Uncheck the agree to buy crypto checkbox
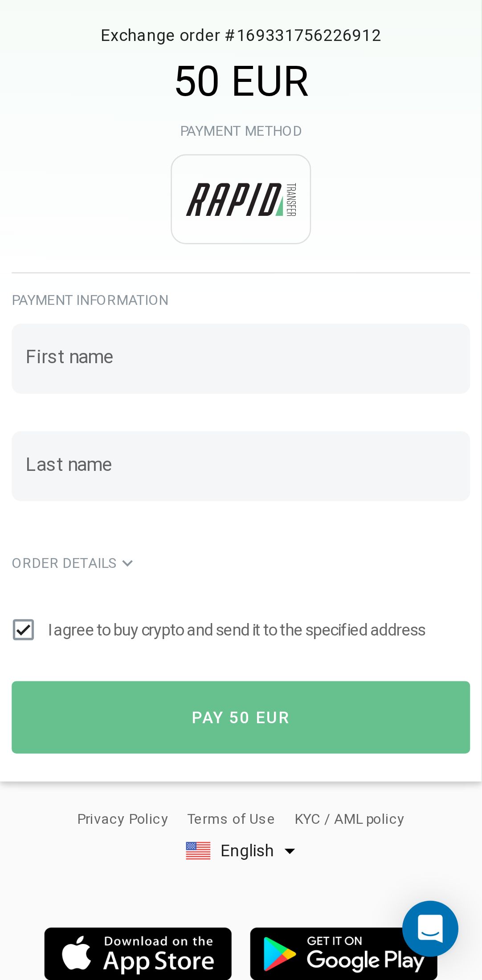482x980 pixels. coord(24,630)
